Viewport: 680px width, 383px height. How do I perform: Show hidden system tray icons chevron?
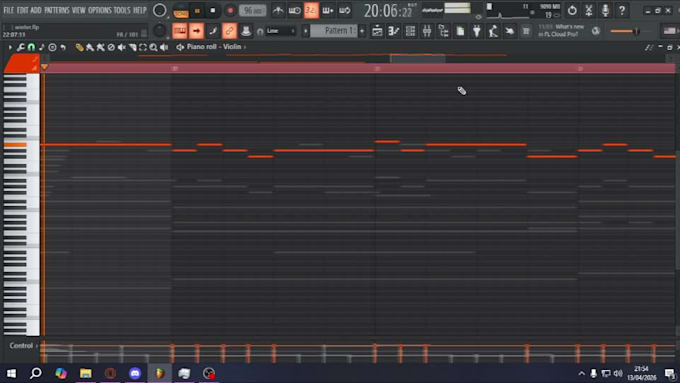[582, 373]
